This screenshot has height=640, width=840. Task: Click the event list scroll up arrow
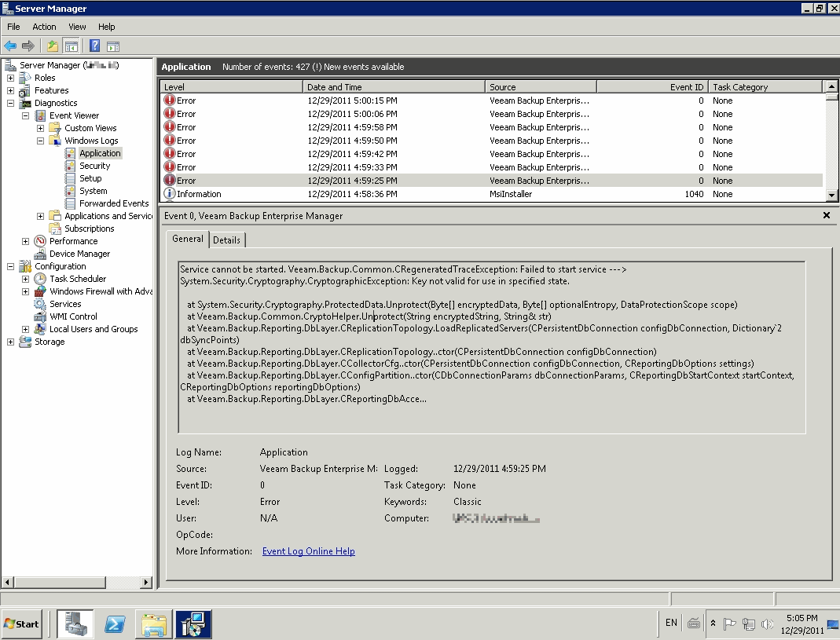(831, 86)
